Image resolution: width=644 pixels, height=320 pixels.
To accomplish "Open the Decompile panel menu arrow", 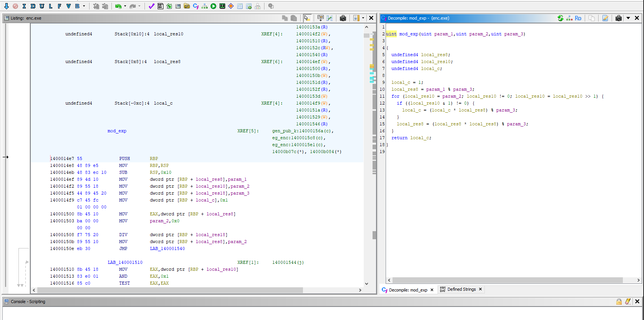I will [628, 18].
